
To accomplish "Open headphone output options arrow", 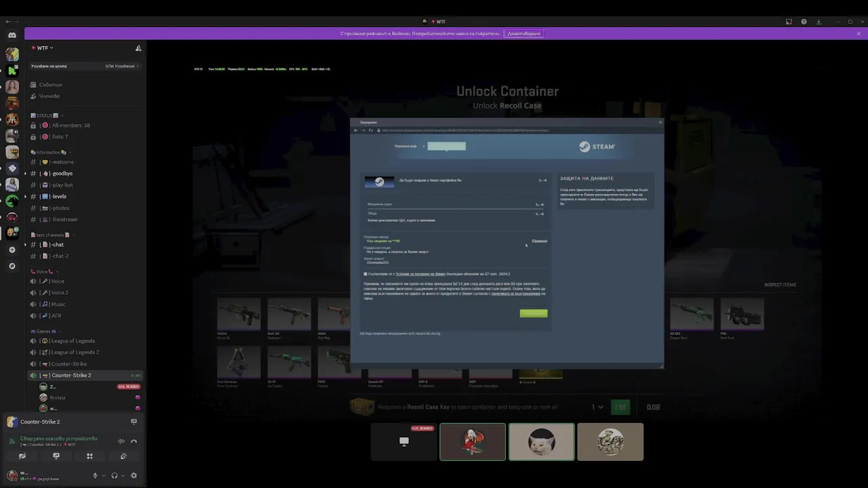I will click(123, 476).
